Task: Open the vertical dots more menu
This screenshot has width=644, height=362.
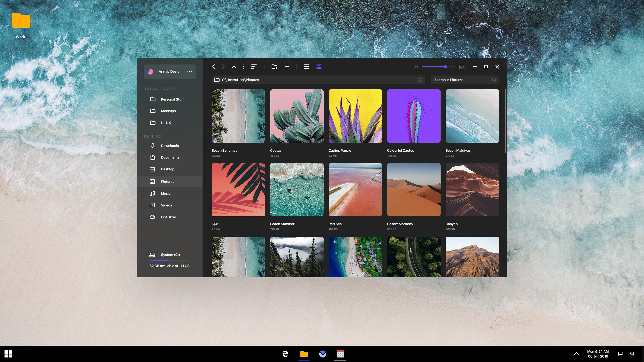Action: click(244, 67)
